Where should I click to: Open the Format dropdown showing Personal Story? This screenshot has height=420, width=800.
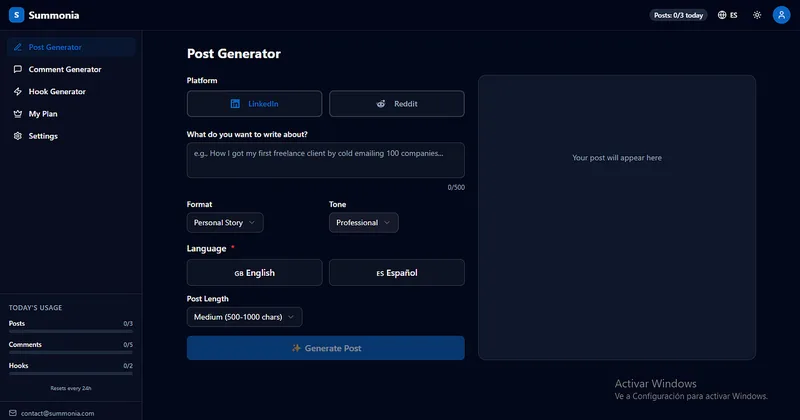225,223
